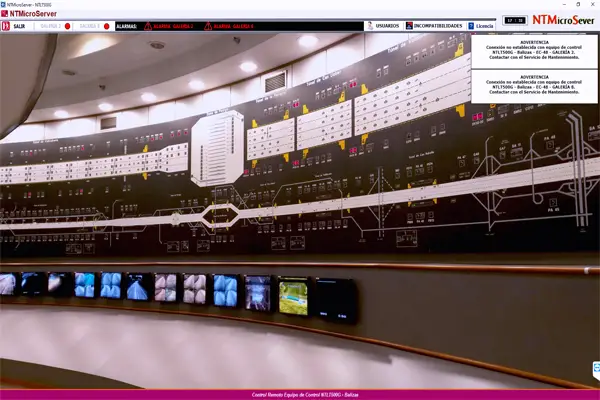600x400 pixels.
Task: Click the digital clock display
Action: pos(515,19)
